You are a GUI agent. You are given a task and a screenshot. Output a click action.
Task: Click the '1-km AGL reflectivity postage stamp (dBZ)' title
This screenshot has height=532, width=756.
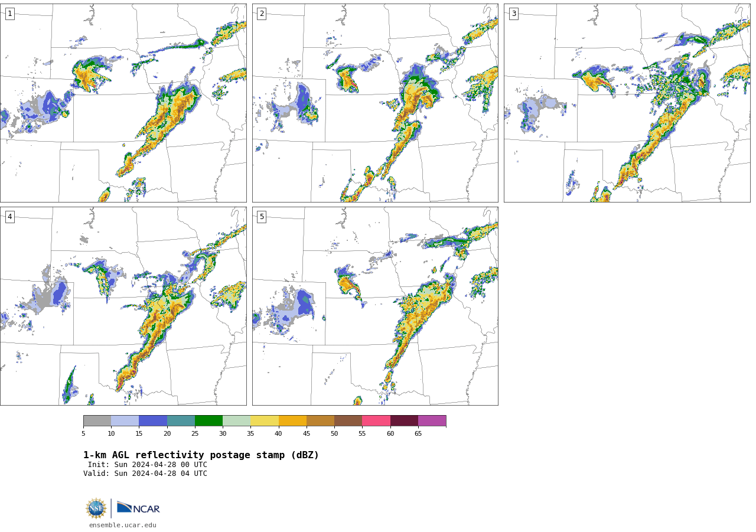(201, 455)
